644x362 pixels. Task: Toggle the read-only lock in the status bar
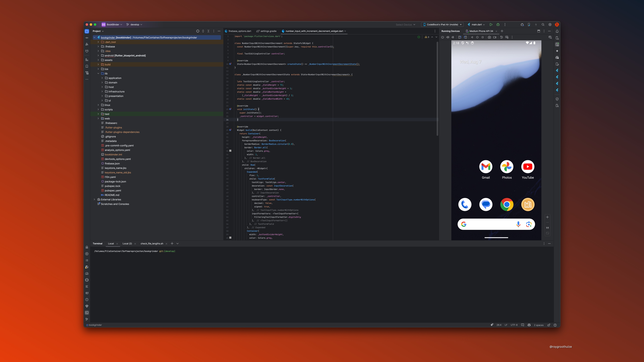[549, 325]
